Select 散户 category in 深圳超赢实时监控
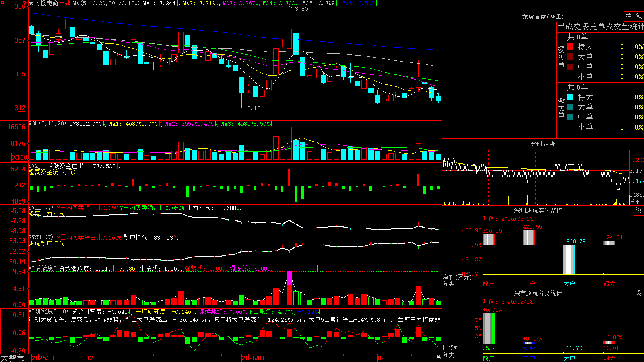Image resolution: width=644 pixels, height=362 pixels. [x=489, y=284]
